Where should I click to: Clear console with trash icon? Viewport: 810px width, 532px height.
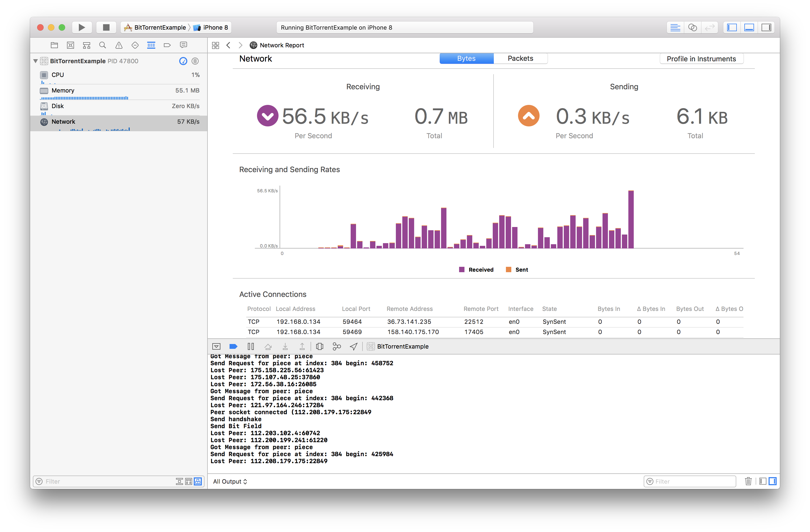(748, 481)
